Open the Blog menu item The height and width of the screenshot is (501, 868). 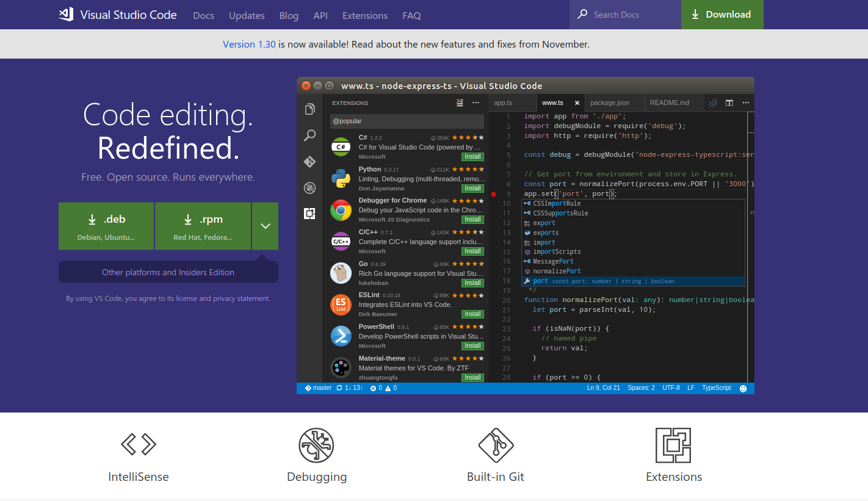point(289,15)
